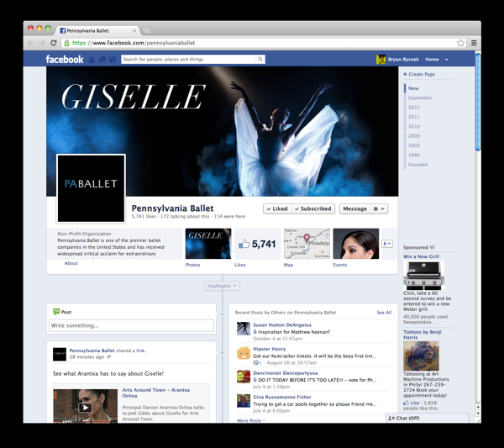The width and height of the screenshot is (504, 448).
Task: Select the Pennsylvania Ballet browser tab
Action: click(x=98, y=30)
